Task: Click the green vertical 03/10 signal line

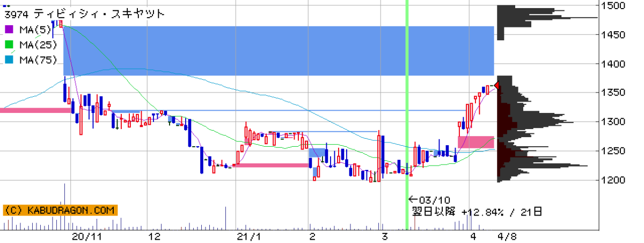Action: pyautogui.click(x=407, y=116)
